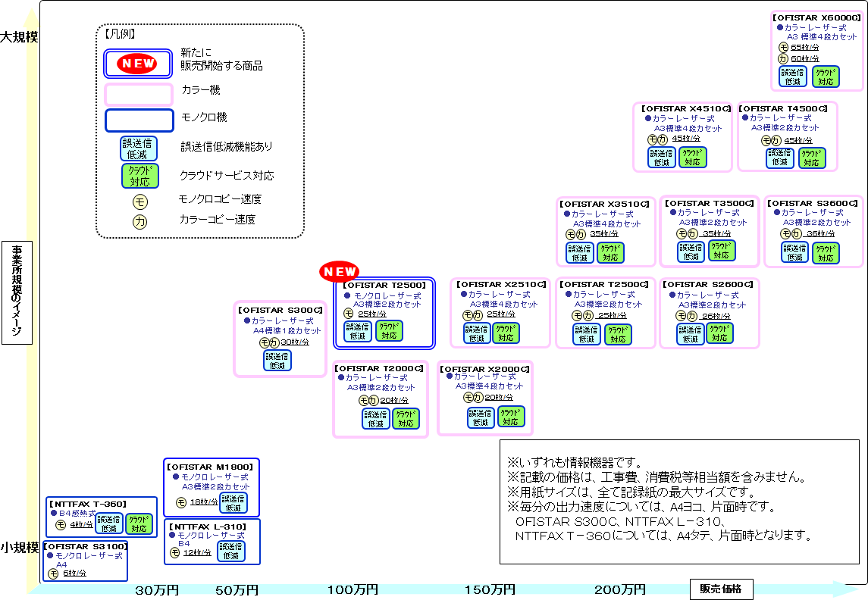Click the vertical 事業所規模のイメージ label box
The height and width of the screenshot is (600, 868).
[17, 292]
